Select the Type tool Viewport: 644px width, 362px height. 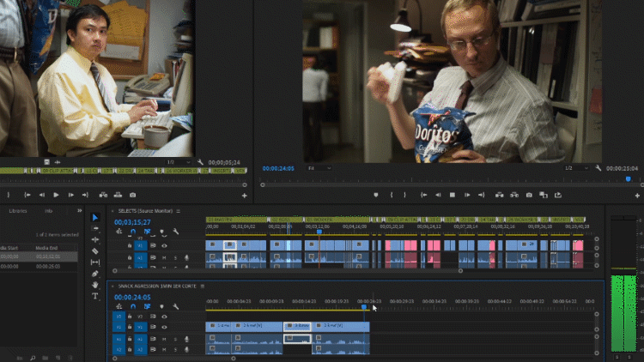[95, 296]
